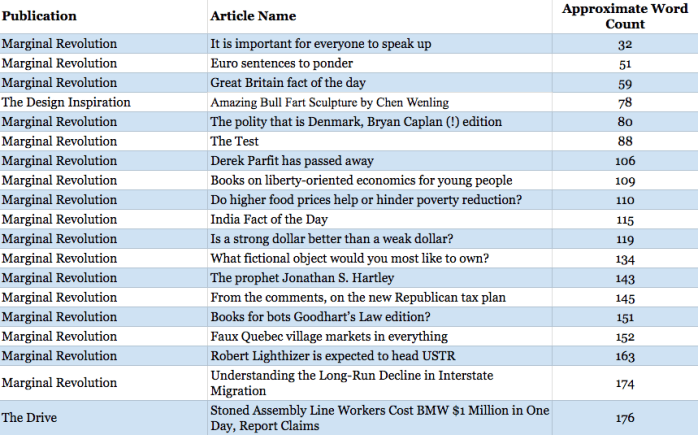
Task: Select the word count cell showing 176
Action: click(x=624, y=418)
